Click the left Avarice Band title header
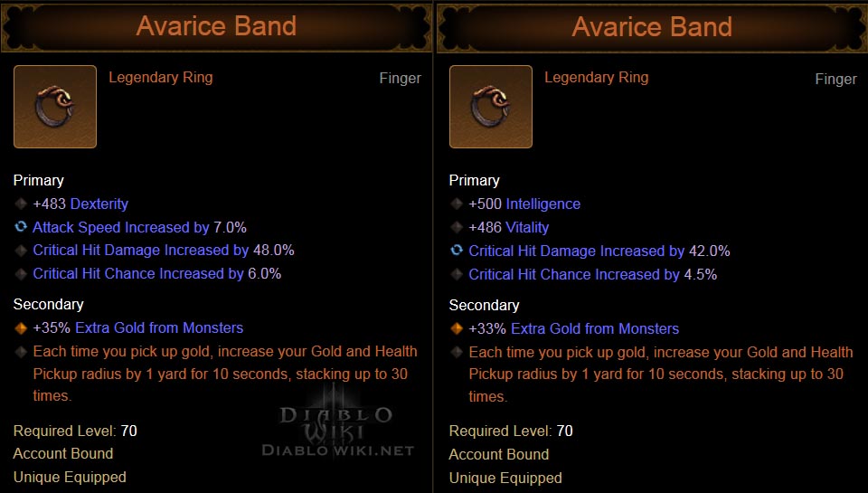 [216, 26]
